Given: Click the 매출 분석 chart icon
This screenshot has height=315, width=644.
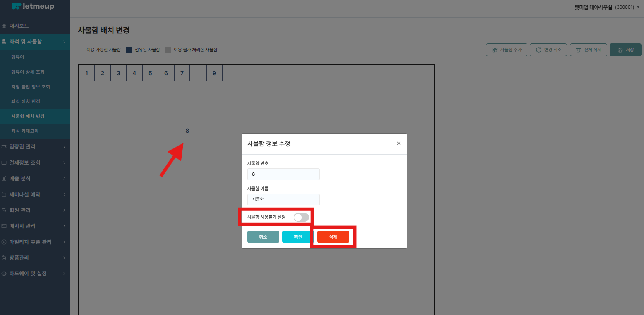Looking at the screenshot, I should pos(4,179).
